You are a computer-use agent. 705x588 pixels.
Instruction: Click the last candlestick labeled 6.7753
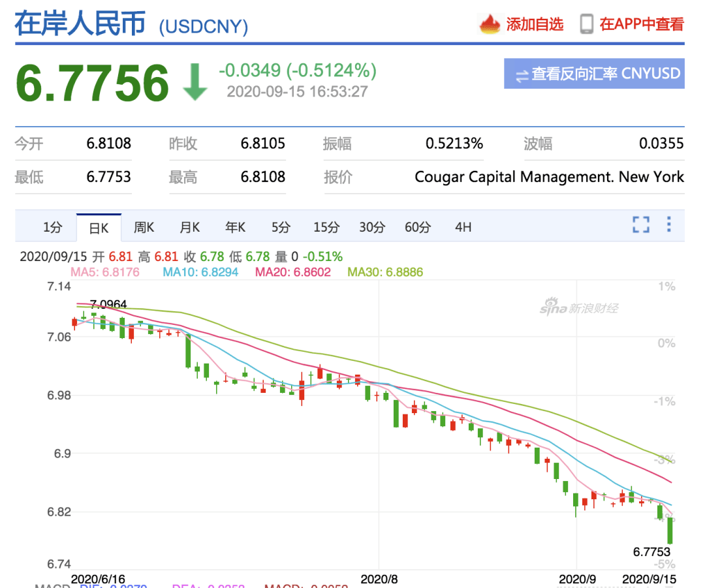[x=670, y=530]
